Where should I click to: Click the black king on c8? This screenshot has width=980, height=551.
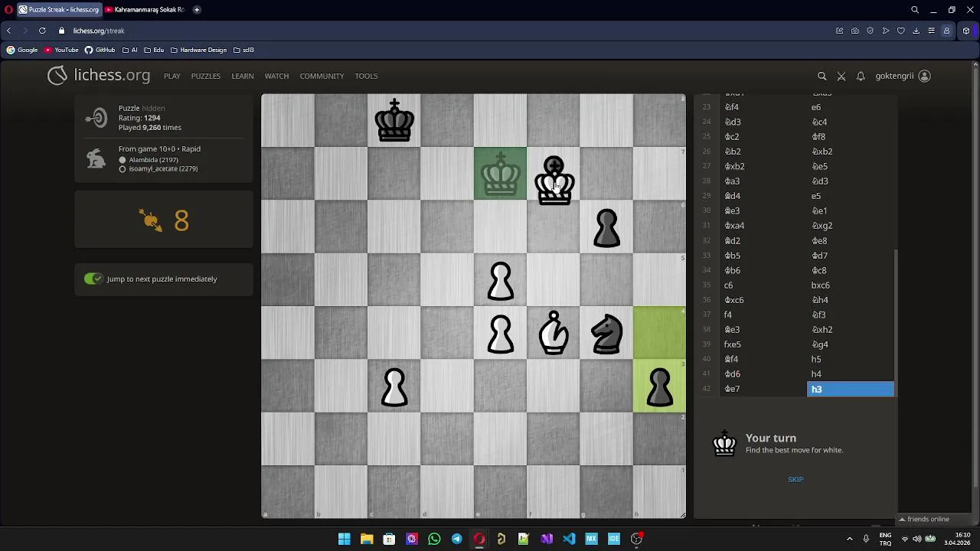pos(394,120)
